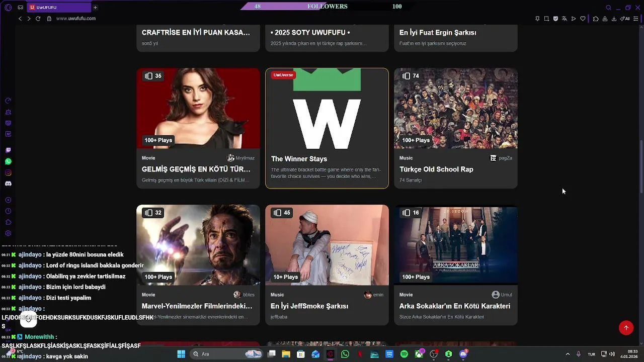This screenshot has width=644, height=362.
Task: Click the Arka Sokaklar thumbnail image
Action: click(x=456, y=245)
